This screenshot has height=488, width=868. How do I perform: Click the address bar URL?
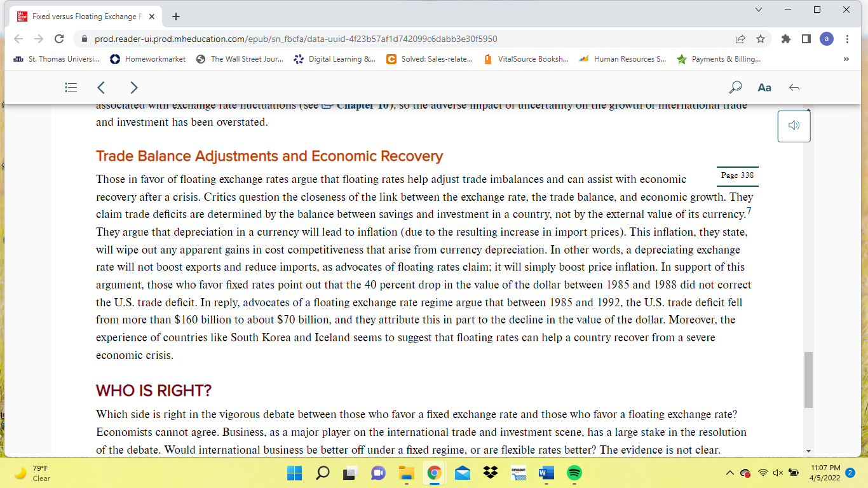click(x=296, y=39)
